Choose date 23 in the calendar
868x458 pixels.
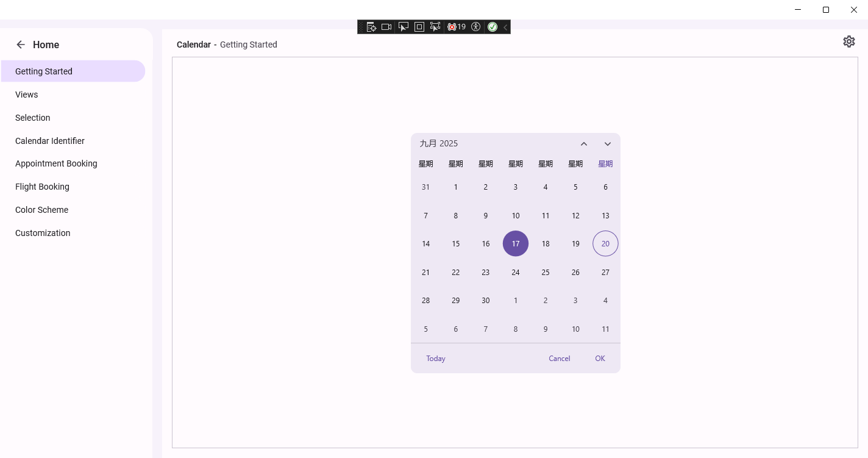(x=486, y=273)
